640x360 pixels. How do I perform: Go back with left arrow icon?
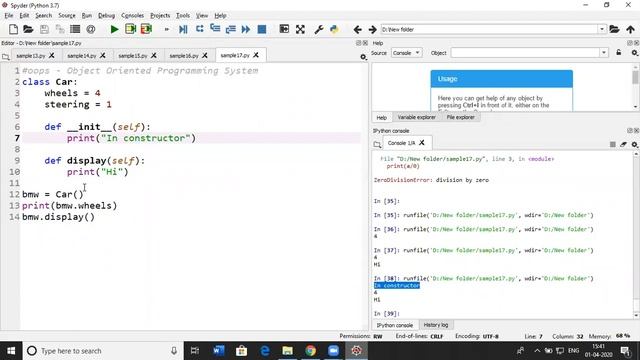coord(358,29)
